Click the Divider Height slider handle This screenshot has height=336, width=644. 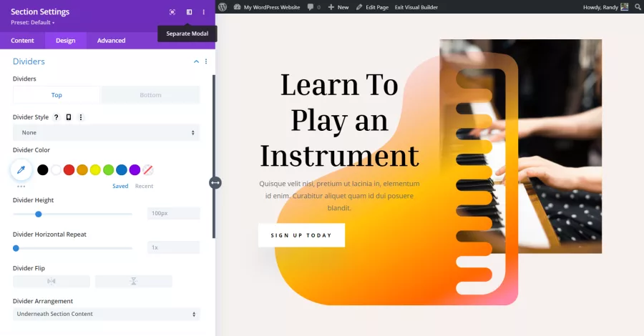[38, 214]
